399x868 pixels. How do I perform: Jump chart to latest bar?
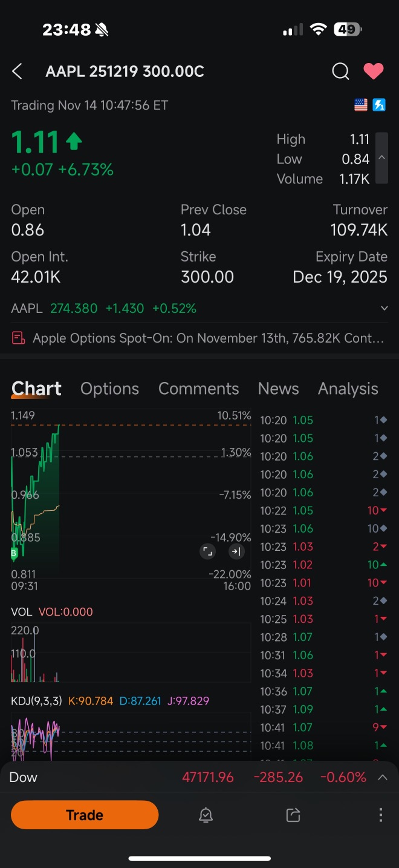(x=236, y=551)
